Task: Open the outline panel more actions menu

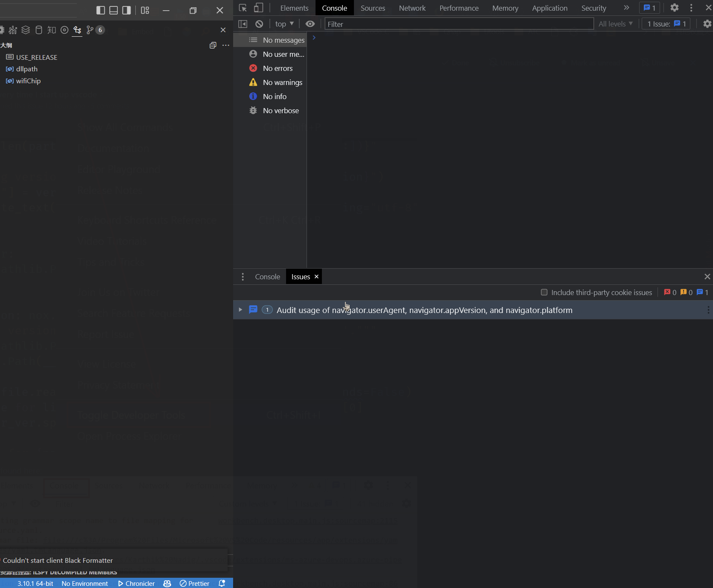Action: point(226,45)
